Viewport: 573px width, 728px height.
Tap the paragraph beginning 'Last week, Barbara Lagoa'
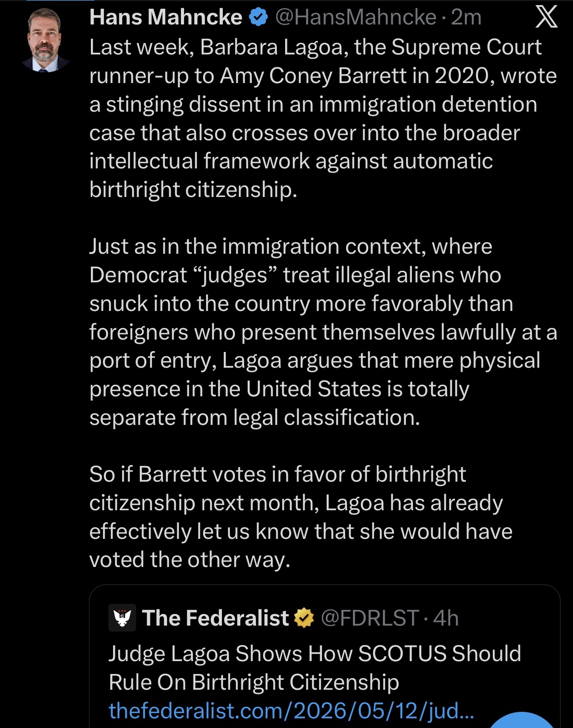pyautogui.click(x=323, y=118)
